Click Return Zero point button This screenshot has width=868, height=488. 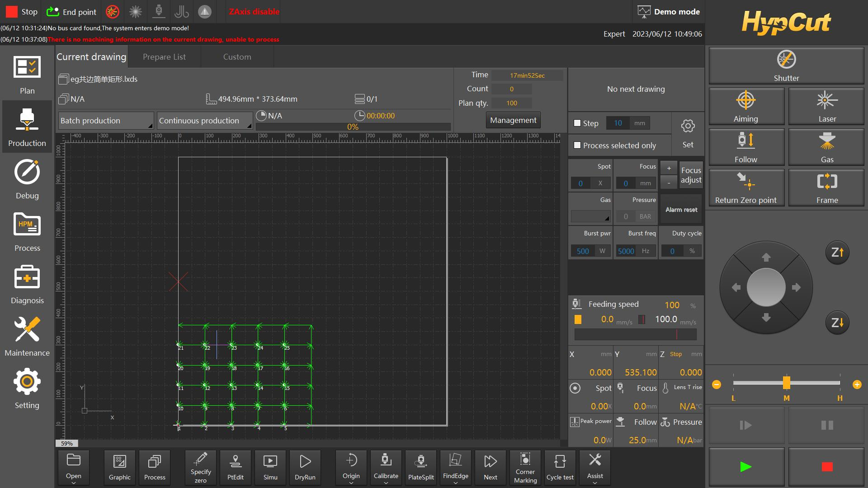point(745,188)
